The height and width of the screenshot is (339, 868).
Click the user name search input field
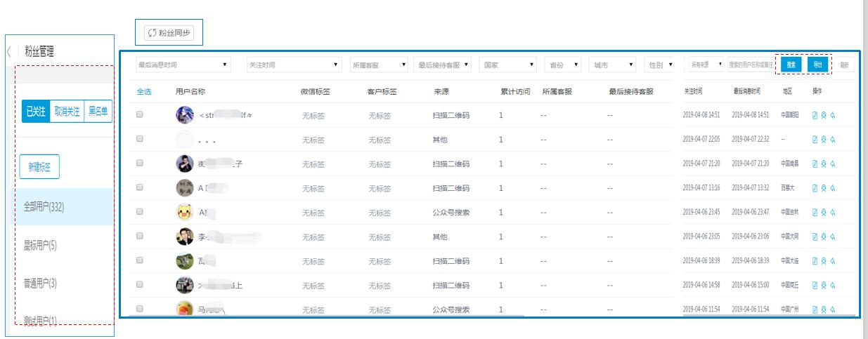[x=751, y=65]
